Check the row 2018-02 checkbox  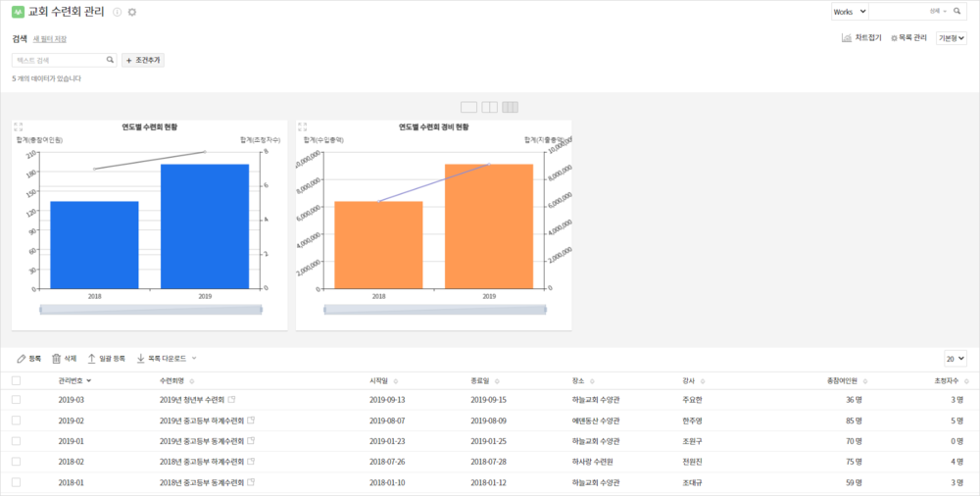17,462
